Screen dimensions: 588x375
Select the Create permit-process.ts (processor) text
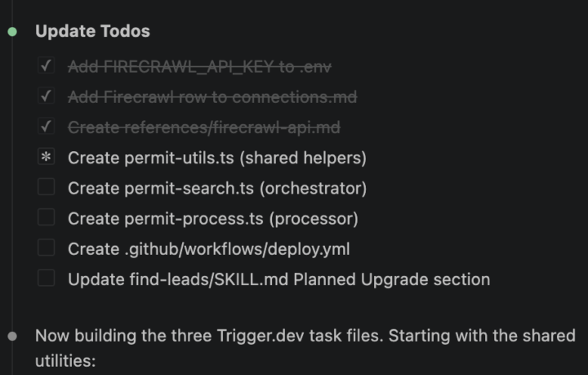click(213, 219)
